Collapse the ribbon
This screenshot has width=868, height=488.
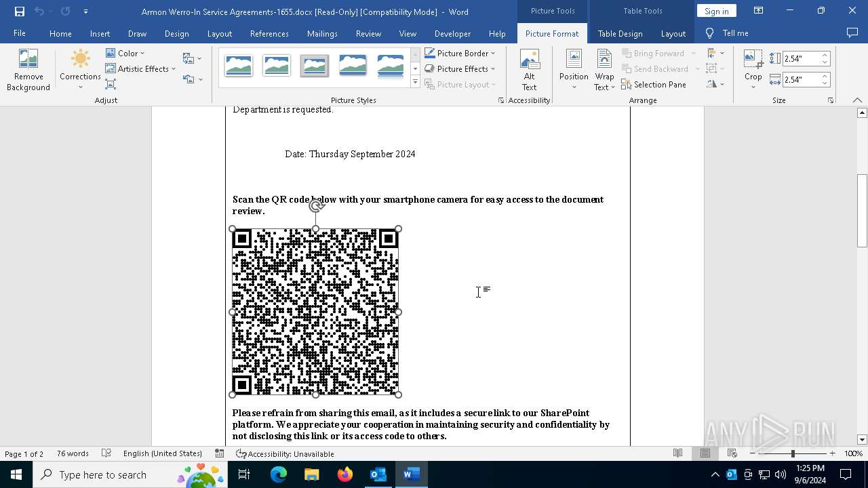857,100
